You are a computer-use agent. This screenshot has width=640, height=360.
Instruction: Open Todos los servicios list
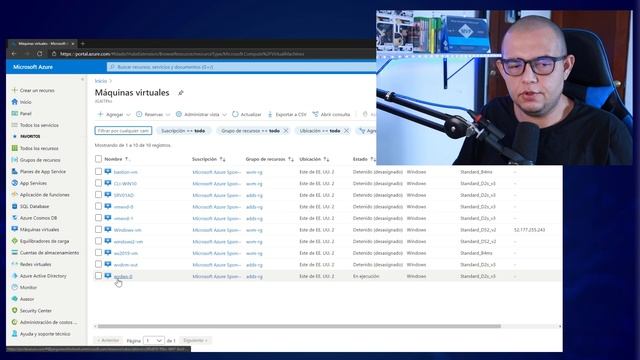point(39,125)
